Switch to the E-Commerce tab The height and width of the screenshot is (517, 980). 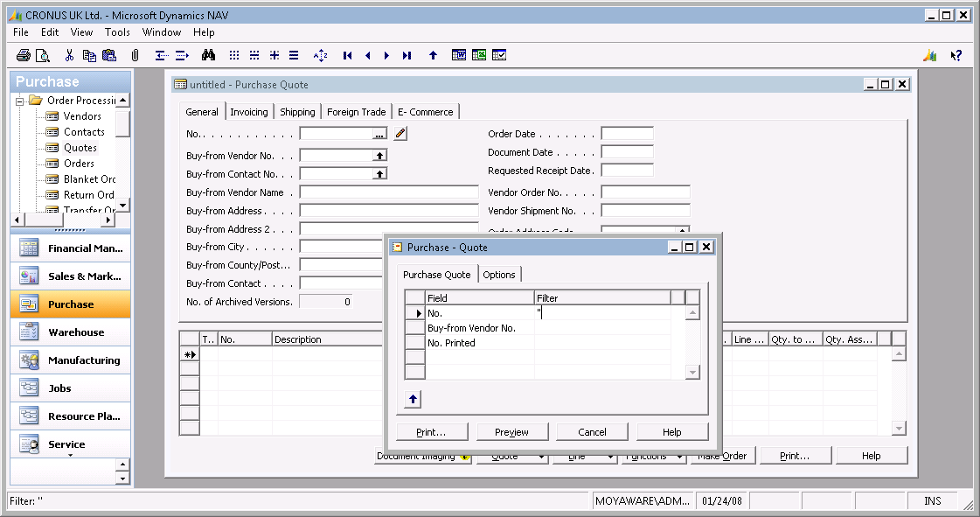[426, 112]
